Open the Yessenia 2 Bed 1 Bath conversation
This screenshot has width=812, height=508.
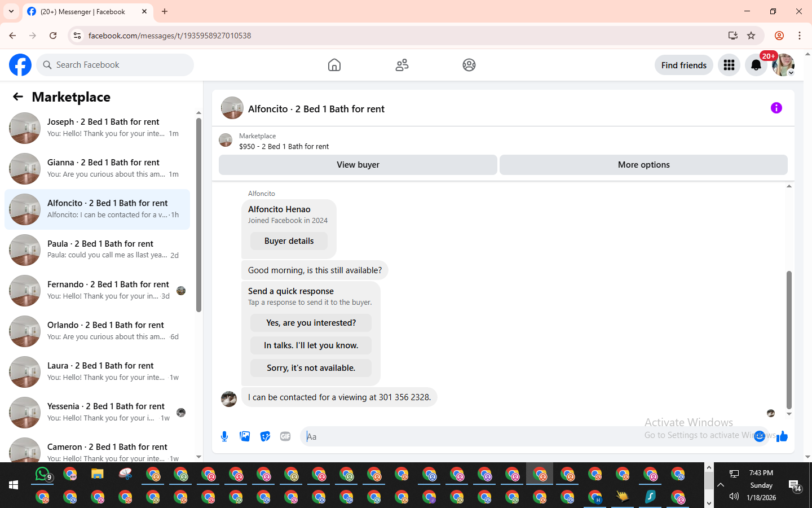click(97, 413)
